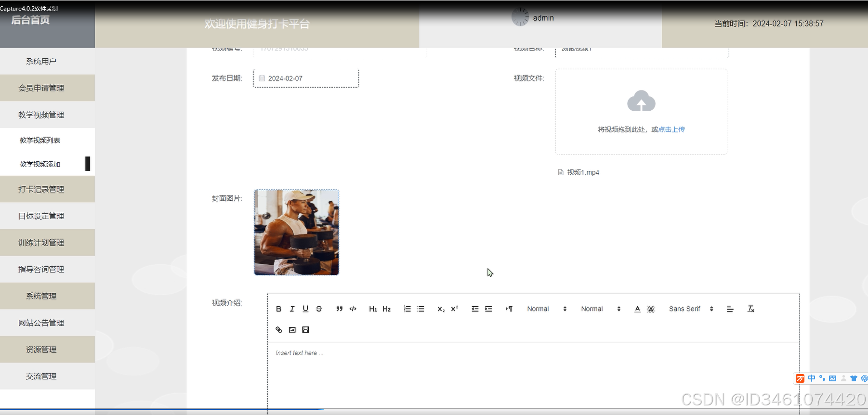Open the text background color picker
This screenshot has width=868, height=415.
coord(651,309)
